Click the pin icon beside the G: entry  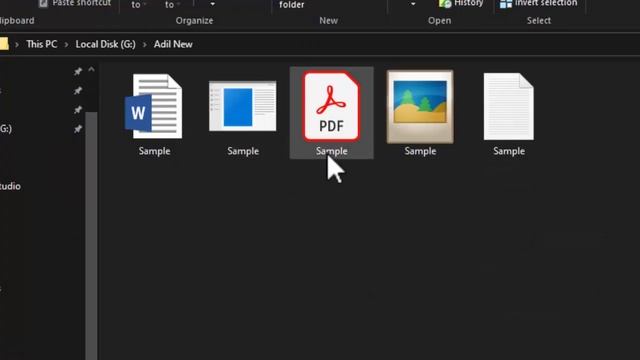(x=78, y=129)
